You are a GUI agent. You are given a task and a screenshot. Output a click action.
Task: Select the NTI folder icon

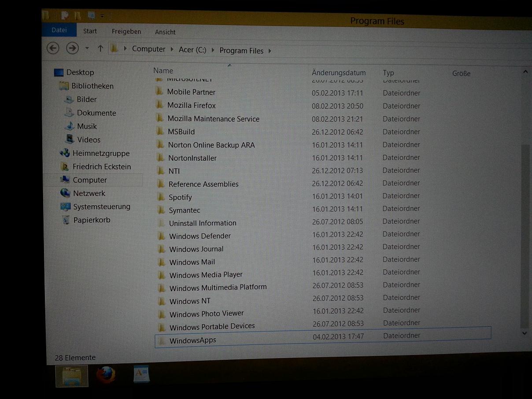pyautogui.click(x=161, y=170)
